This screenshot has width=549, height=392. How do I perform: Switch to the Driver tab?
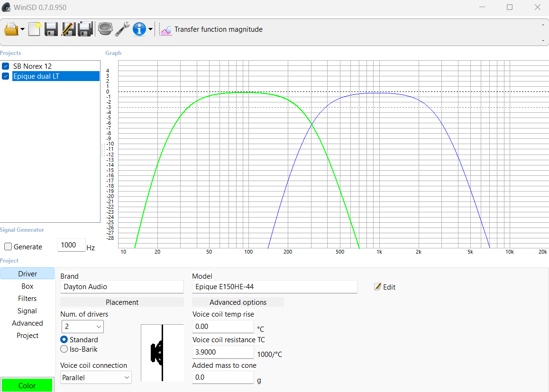pos(27,273)
